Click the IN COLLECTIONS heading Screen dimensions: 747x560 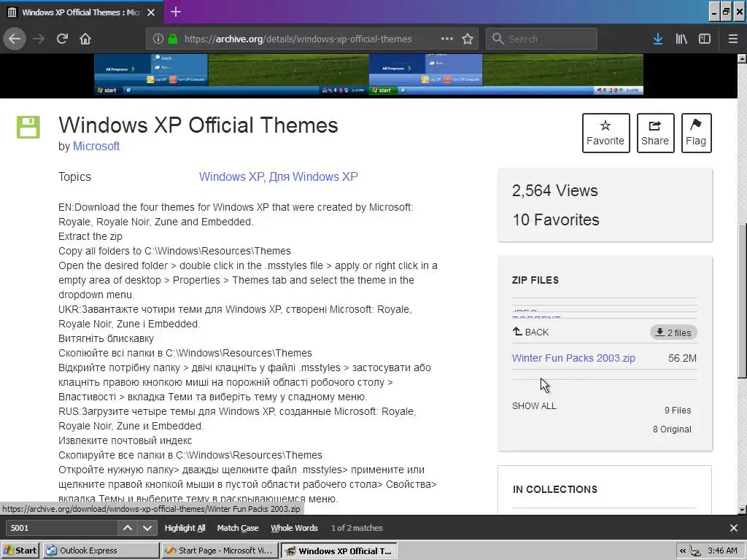pos(555,489)
